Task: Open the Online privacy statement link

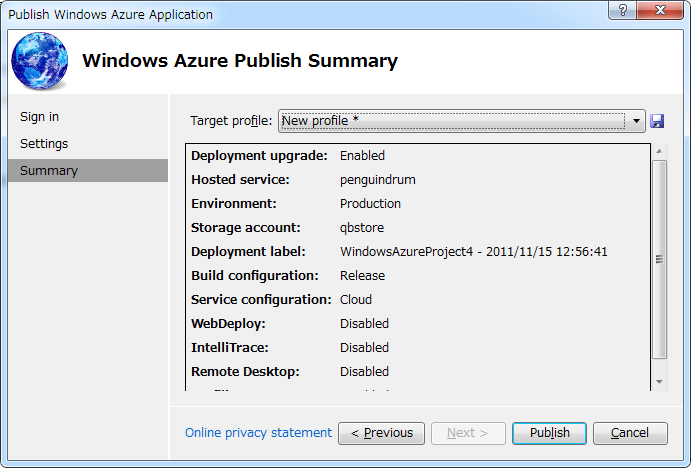Action: [x=258, y=433]
